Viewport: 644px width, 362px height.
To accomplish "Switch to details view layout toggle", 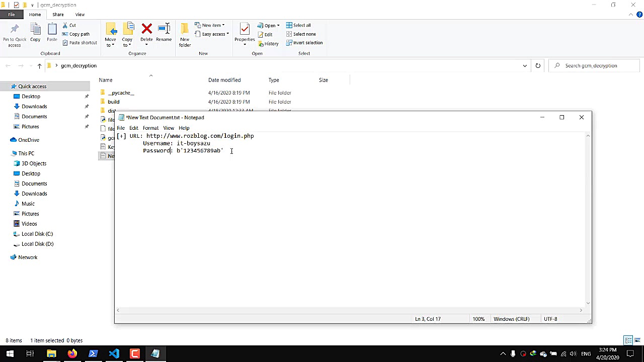I will (x=628, y=340).
